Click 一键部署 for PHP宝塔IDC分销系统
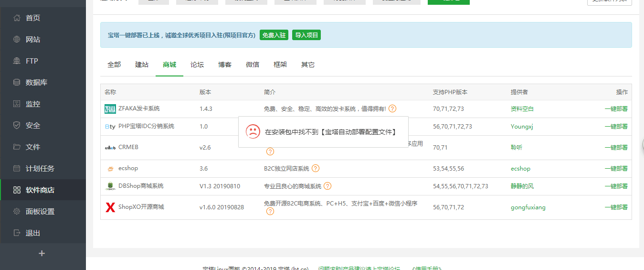The image size is (644, 270). [x=616, y=127]
